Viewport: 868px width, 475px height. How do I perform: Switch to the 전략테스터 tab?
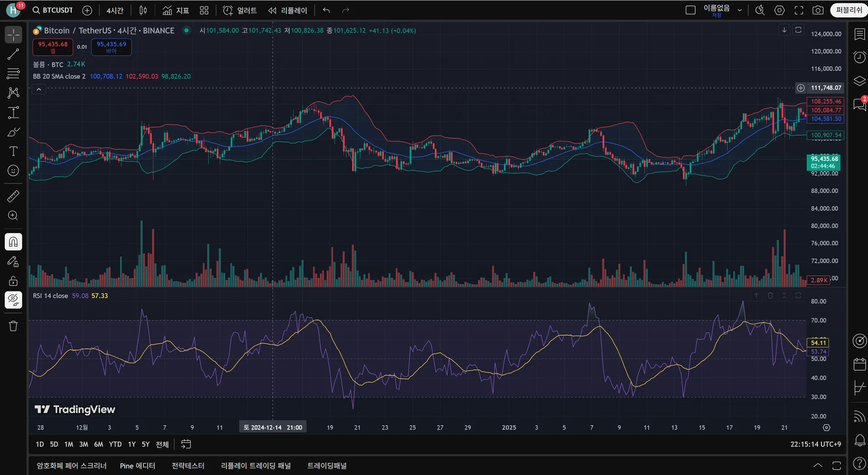[188, 466]
